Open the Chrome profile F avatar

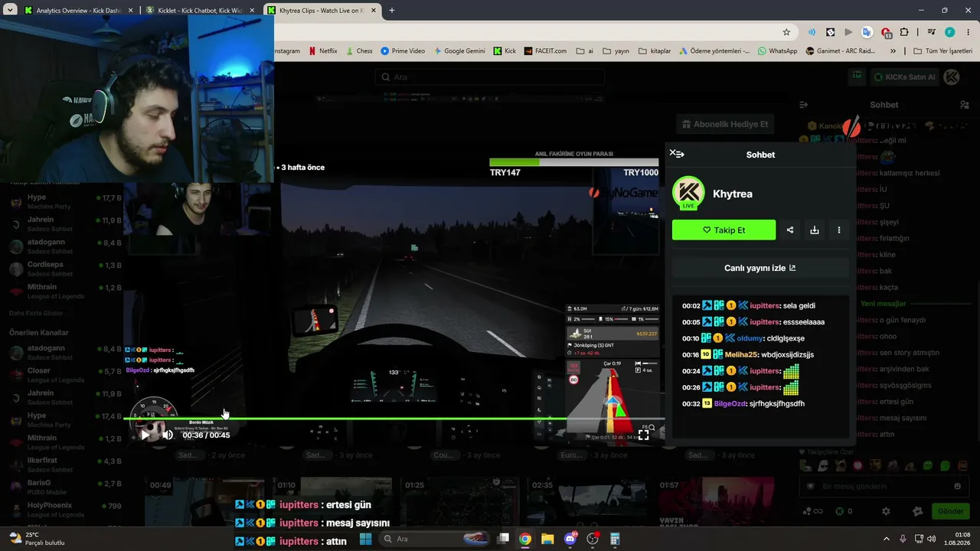point(950,32)
